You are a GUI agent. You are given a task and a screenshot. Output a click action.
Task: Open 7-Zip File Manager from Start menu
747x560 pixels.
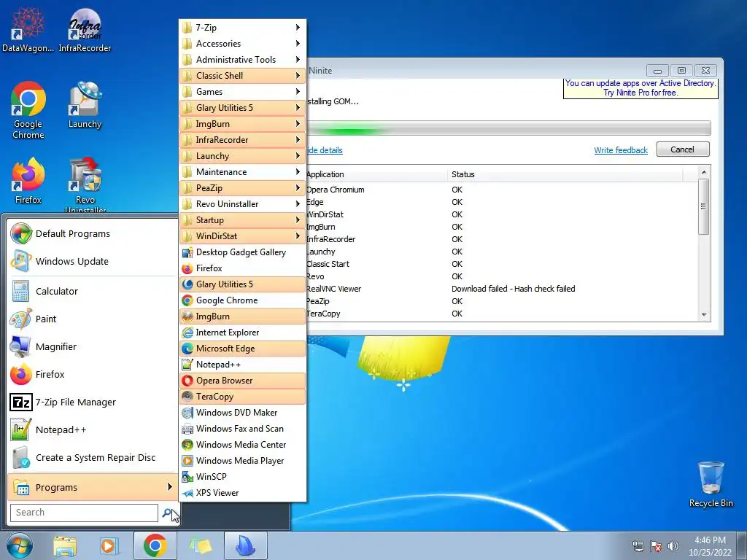point(92,402)
